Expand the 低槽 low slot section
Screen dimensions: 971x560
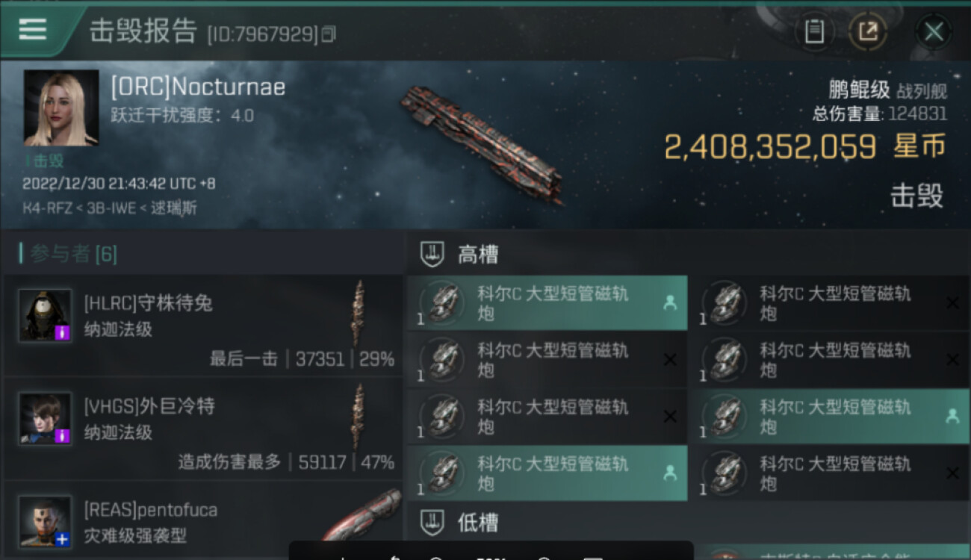[478, 522]
